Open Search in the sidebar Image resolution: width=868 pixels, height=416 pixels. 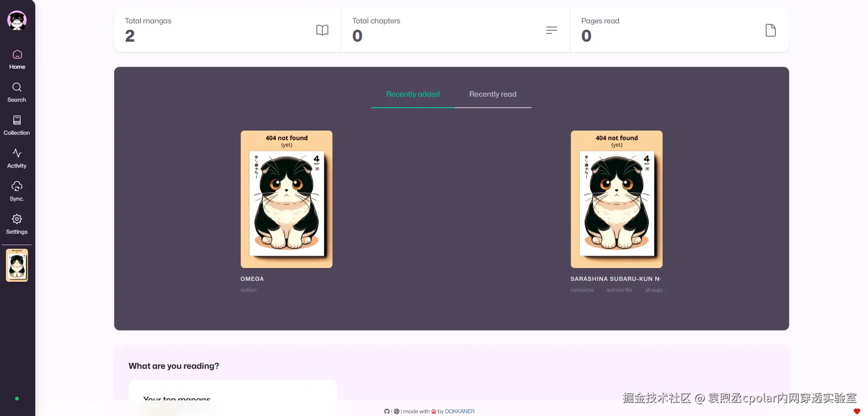17,93
